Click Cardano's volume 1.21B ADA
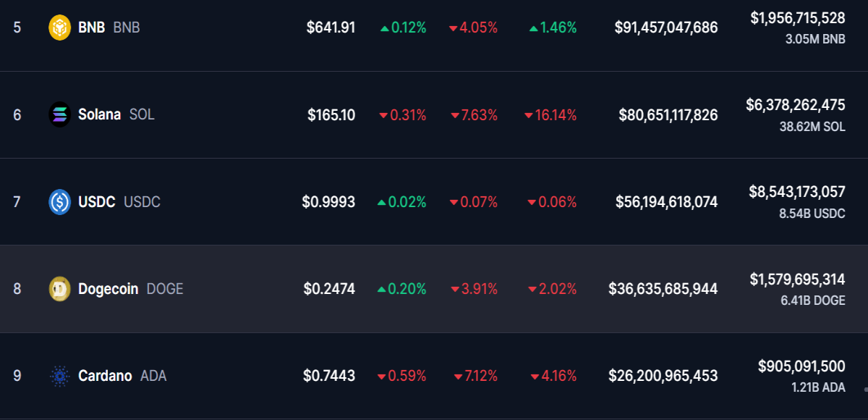868x420 pixels. coord(818,387)
